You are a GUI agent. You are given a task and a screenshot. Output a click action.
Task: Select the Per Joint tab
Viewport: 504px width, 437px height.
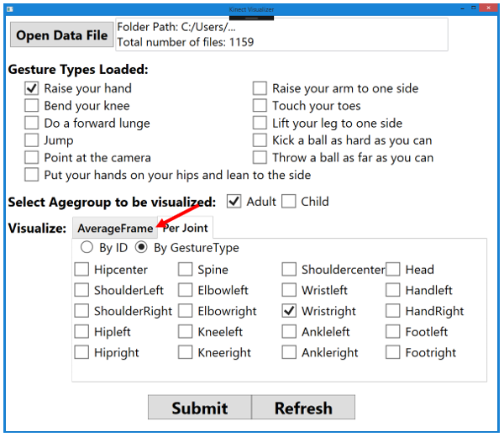pyautogui.click(x=186, y=228)
